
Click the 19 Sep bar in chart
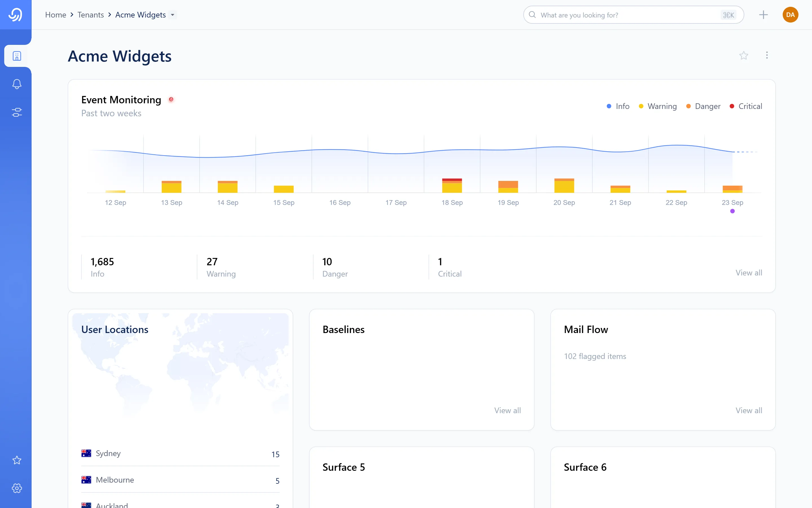[508, 187]
